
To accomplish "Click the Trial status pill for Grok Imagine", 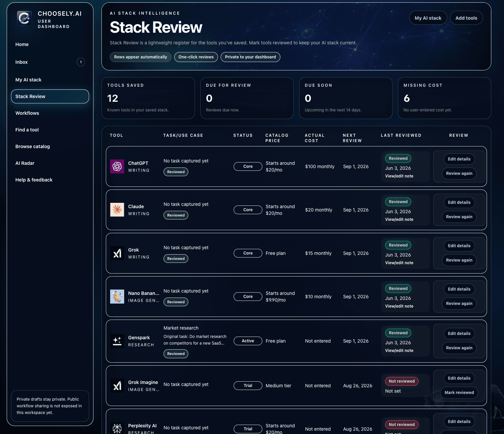I will [248, 386].
